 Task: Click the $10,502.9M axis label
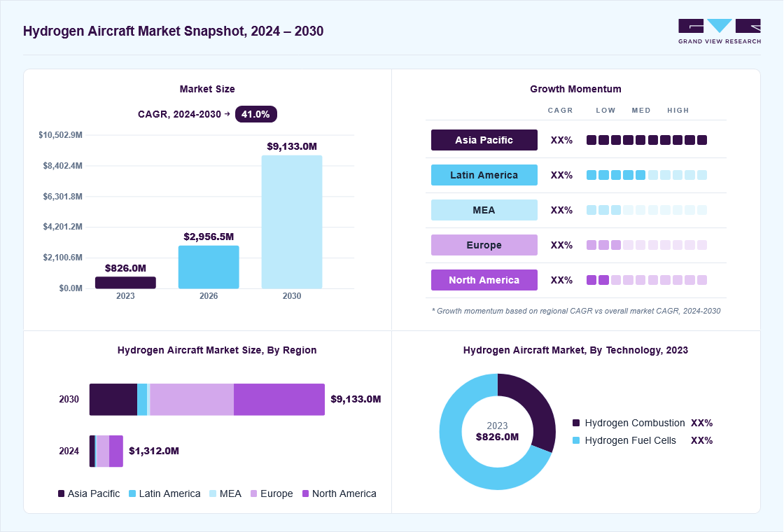click(60, 135)
